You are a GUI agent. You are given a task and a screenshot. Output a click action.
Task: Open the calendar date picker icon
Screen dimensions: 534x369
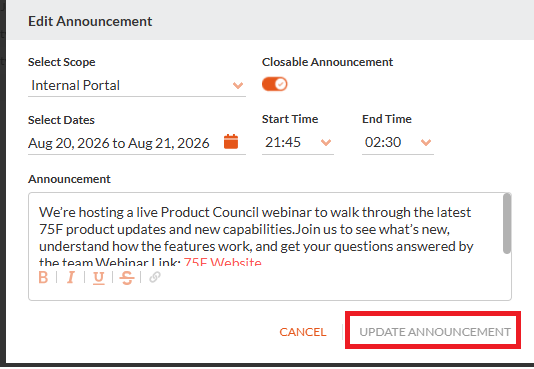click(x=231, y=142)
